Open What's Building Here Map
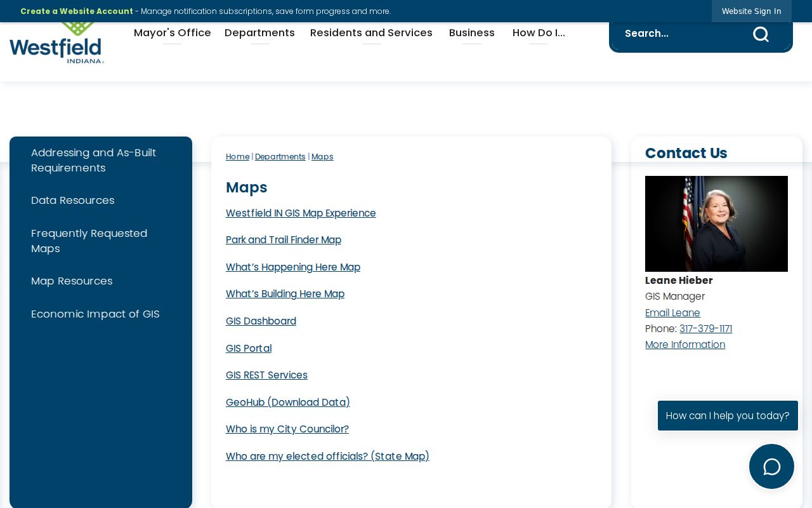This screenshot has width=812, height=508. 285,294
